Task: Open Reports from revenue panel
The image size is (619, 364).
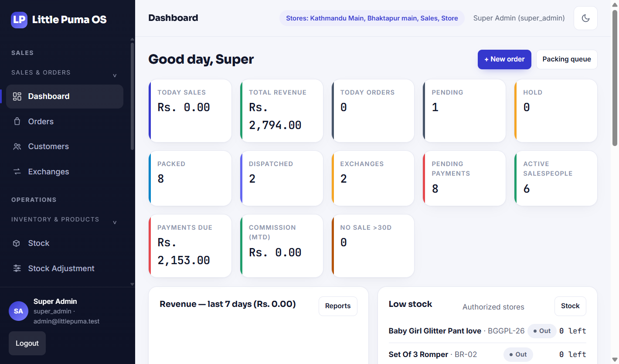Action: point(338,306)
